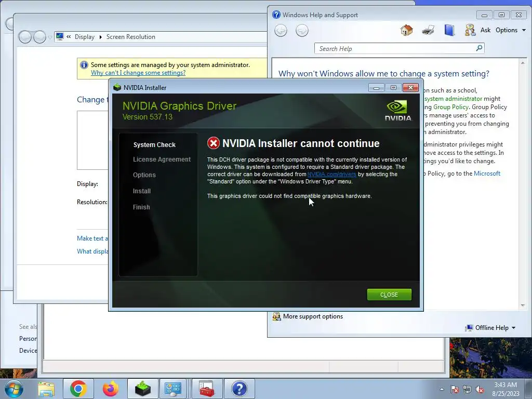Click the Search Help input field
This screenshot has width=532, height=399.
click(x=395, y=48)
